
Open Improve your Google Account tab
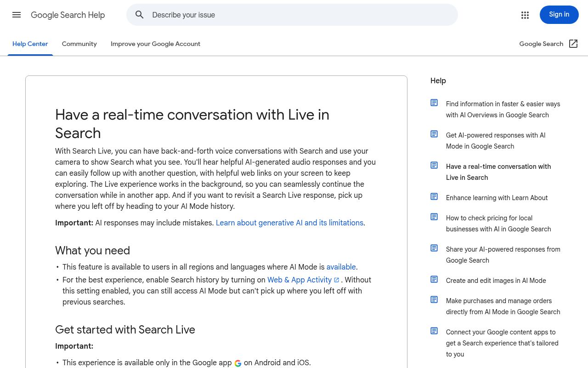point(155,44)
